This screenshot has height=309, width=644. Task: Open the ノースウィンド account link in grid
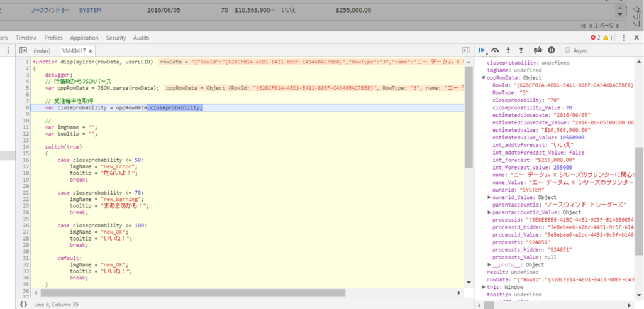52,10
